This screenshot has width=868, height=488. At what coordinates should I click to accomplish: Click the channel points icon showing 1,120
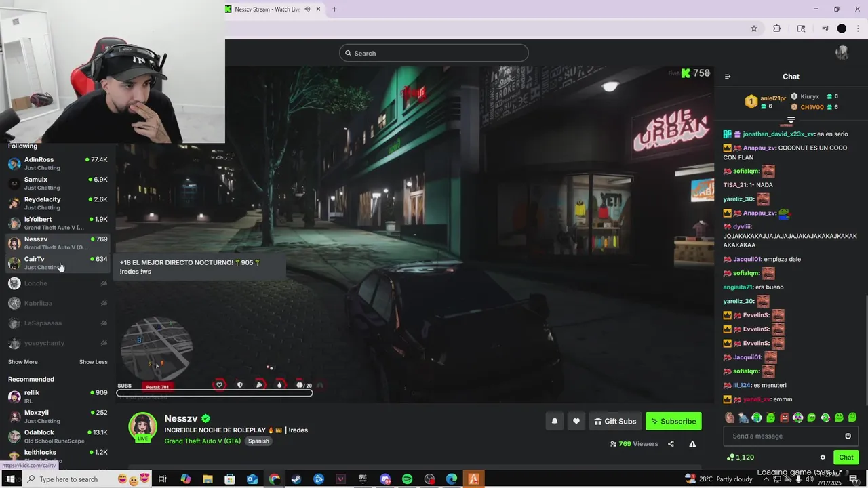[x=730, y=457]
